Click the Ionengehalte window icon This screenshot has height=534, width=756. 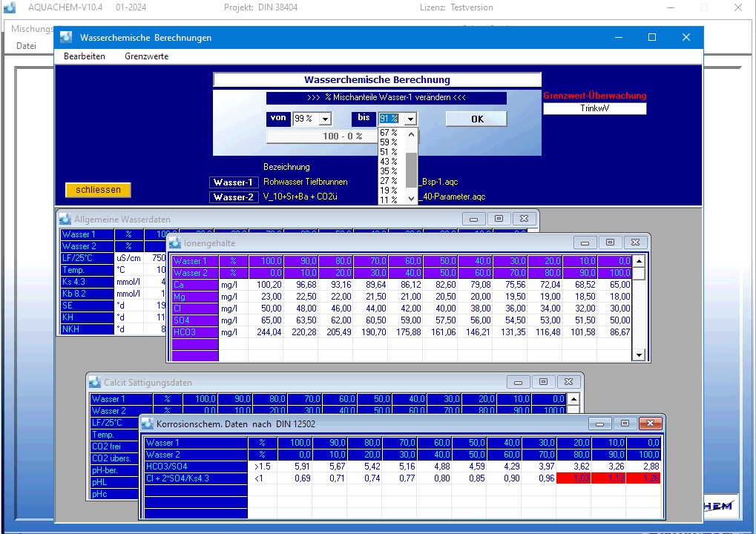tap(175, 243)
